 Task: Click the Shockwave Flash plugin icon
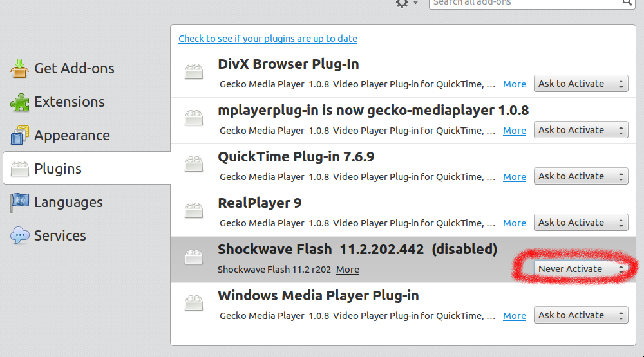pos(194,257)
